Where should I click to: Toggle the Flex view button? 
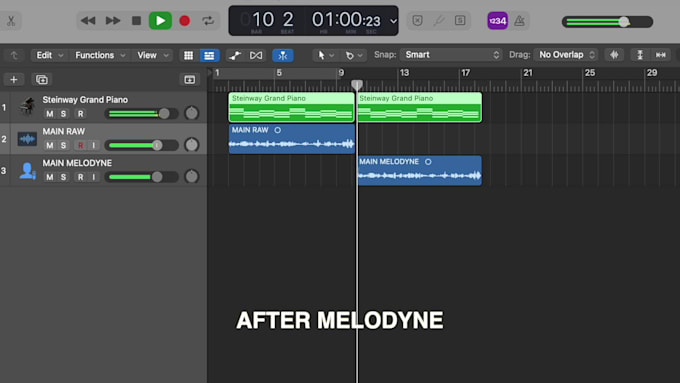pos(256,55)
